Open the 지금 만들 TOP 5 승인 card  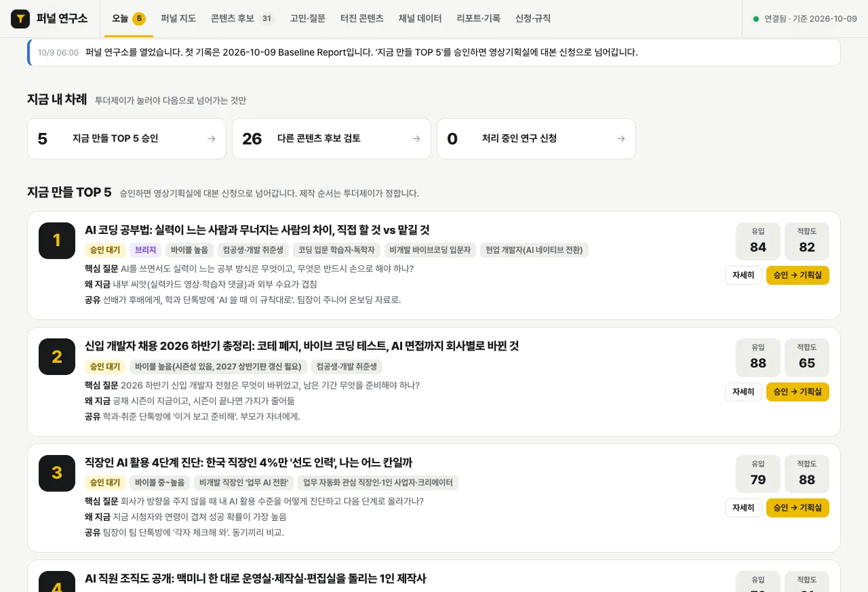pyautogui.click(x=127, y=138)
